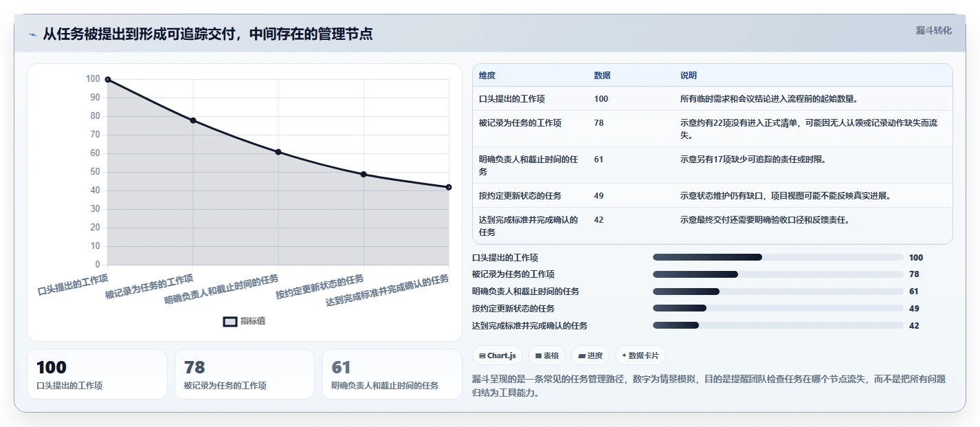This screenshot has height=427, width=980.
Task: Open the KPI card showing 78
Action: point(245,374)
